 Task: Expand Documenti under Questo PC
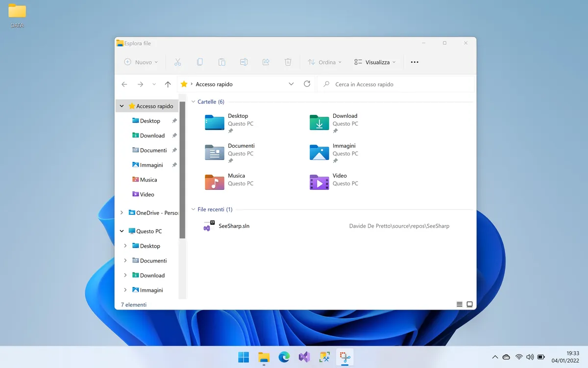[x=125, y=261]
